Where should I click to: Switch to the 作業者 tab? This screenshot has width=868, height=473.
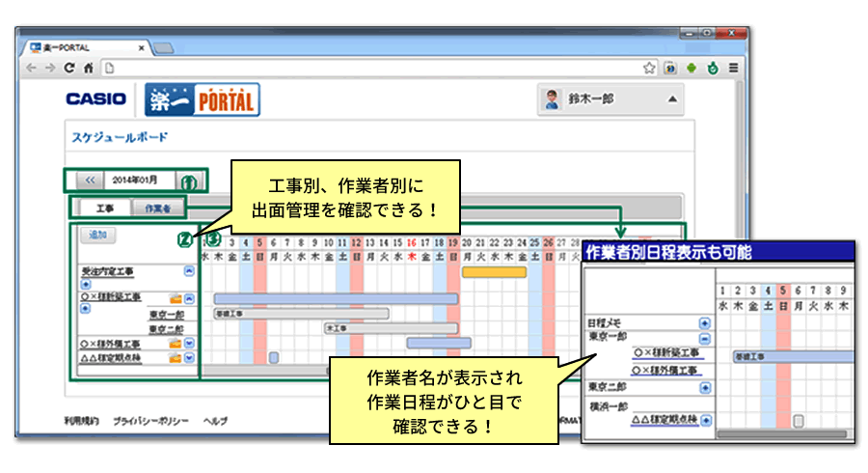152,208
